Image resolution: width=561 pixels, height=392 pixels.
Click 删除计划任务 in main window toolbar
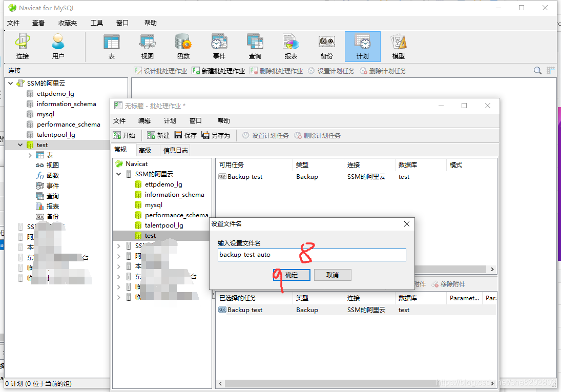383,71
